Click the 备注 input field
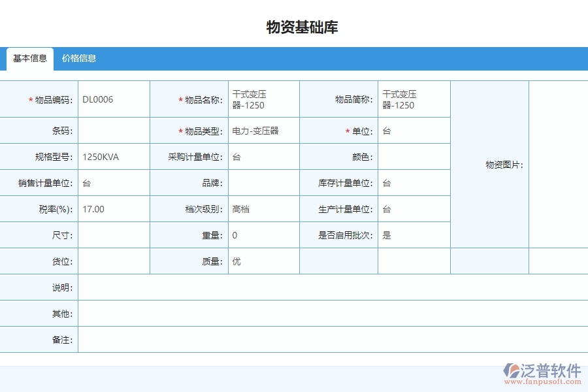The width and height of the screenshot is (588, 392). coord(327,340)
